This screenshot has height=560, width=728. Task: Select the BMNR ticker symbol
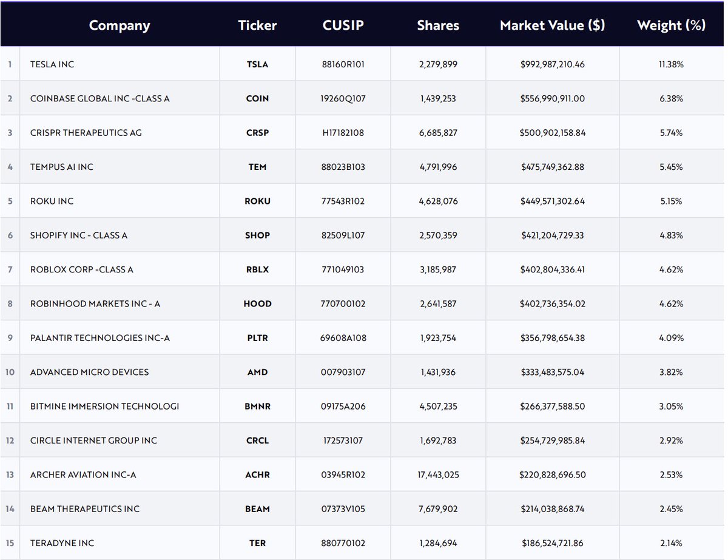pos(257,407)
